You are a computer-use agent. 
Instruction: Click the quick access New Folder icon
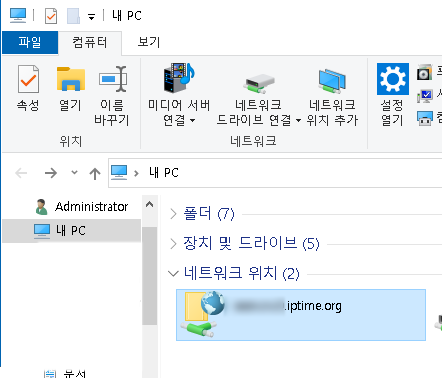[73, 16]
